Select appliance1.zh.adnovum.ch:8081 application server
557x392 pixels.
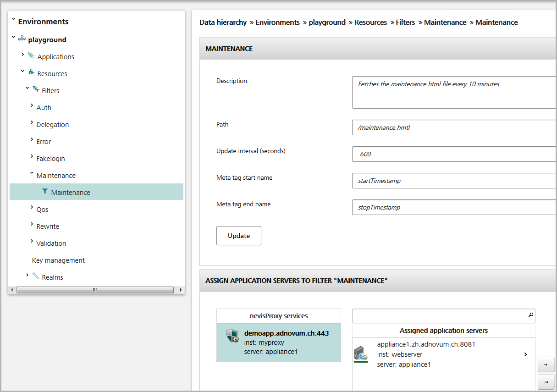click(x=443, y=354)
